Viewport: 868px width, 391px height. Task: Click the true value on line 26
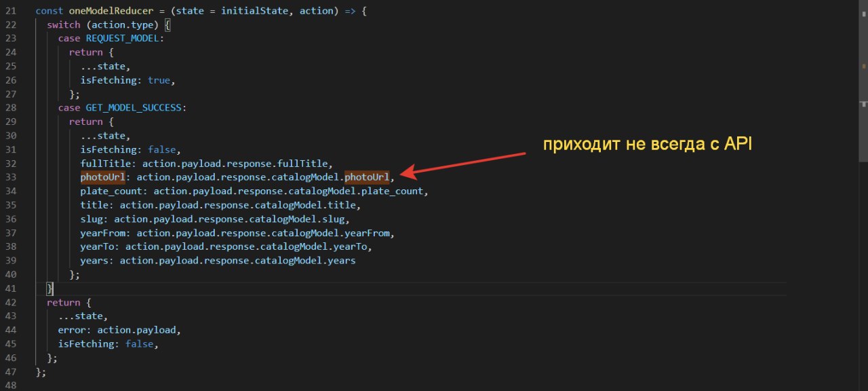tap(159, 80)
